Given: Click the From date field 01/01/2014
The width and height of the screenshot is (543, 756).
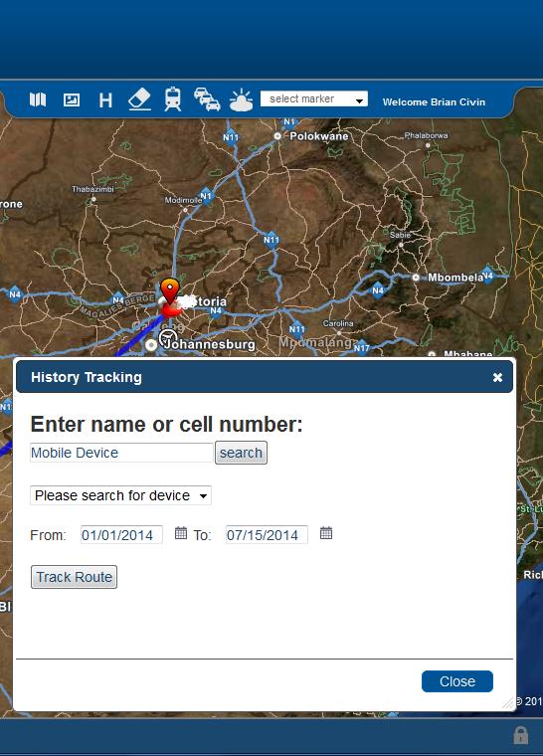Looking at the screenshot, I should pos(121,535).
